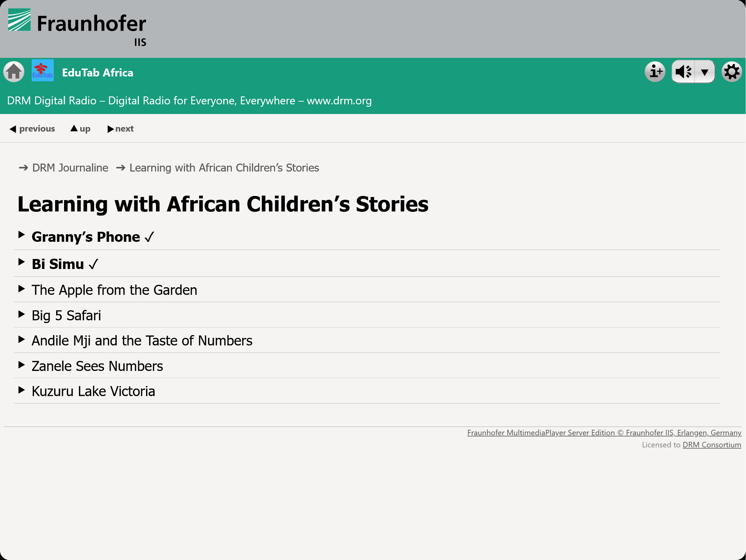Go to the Home screen icon
This screenshot has width=746, height=560.
click(x=14, y=72)
